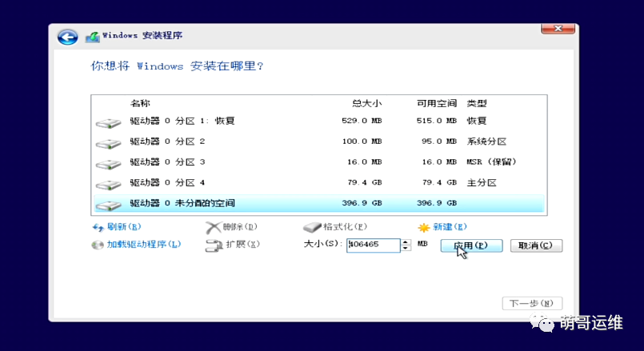This screenshot has height=351, width=644.
Task: Click the blue back arrow button
Action: click(x=68, y=38)
